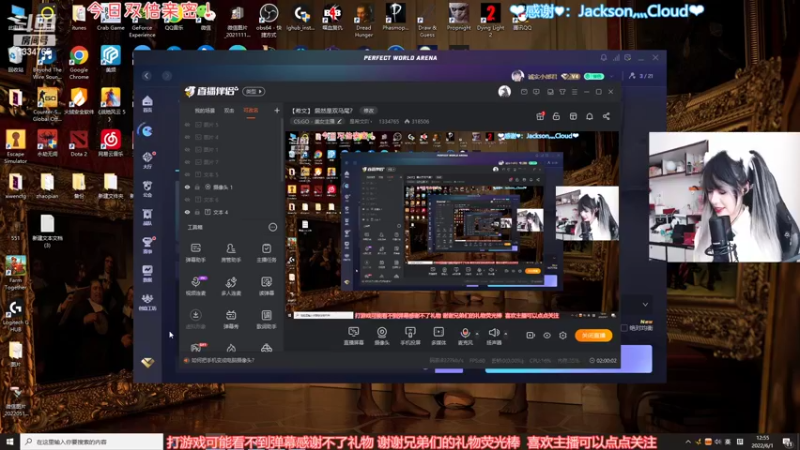Open the 读弹幕 tool in the toolbox
The height and width of the screenshot is (450, 800).
click(266, 286)
